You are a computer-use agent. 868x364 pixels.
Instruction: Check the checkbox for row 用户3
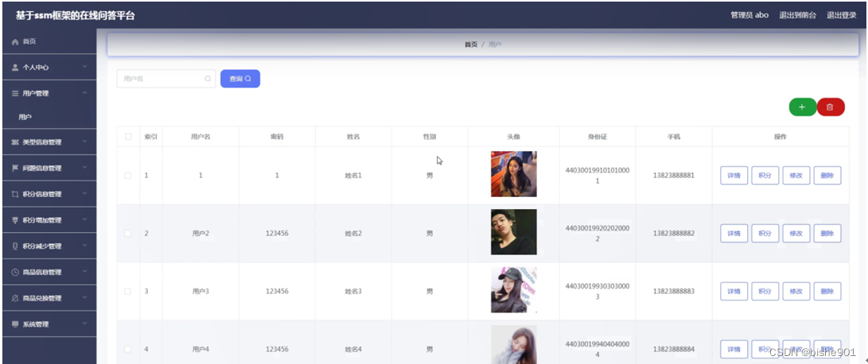point(128,291)
